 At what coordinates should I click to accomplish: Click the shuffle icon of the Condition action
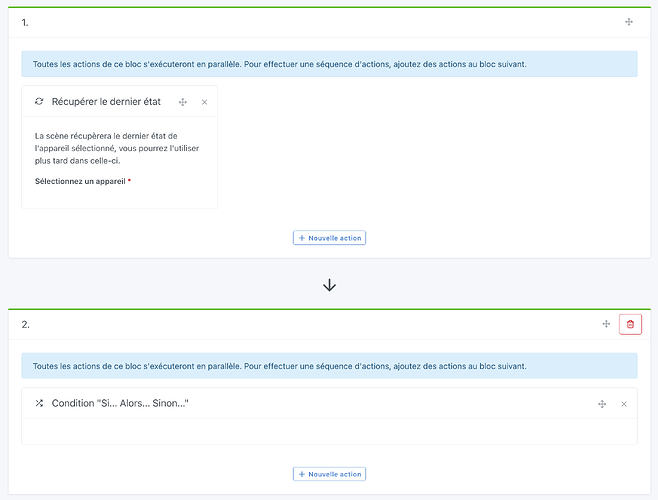[39, 403]
